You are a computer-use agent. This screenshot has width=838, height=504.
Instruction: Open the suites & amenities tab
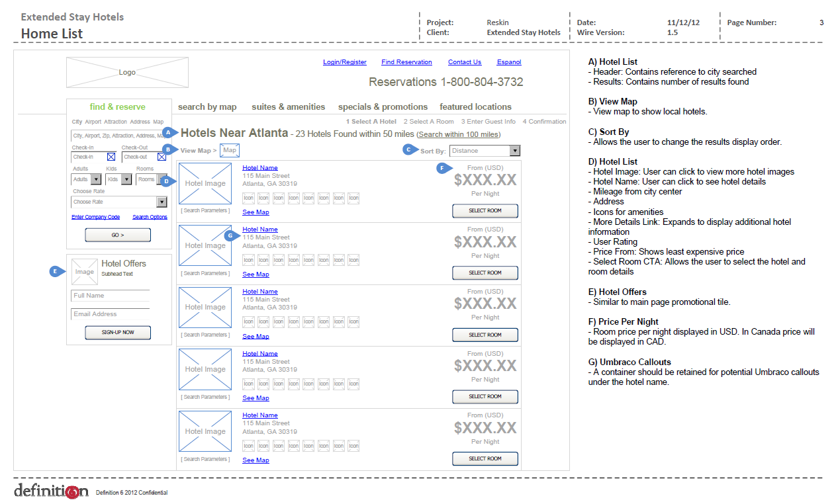tap(289, 106)
